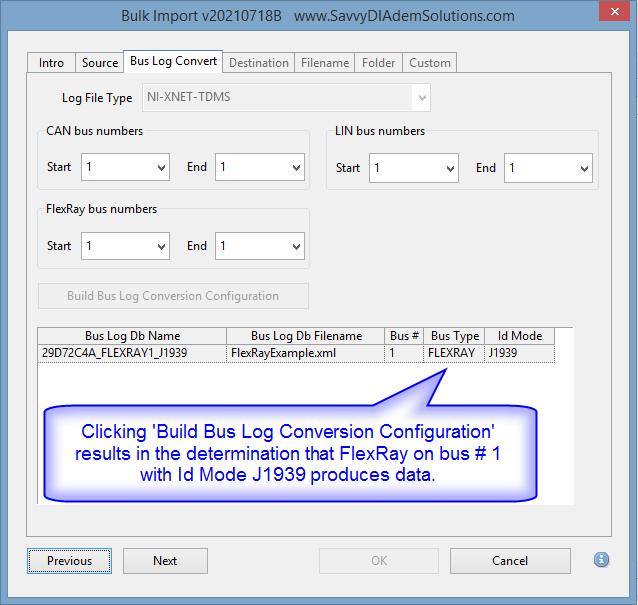The height and width of the screenshot is (605, 638).
Task: Go to the Filename tab
Action: [325, 63]
